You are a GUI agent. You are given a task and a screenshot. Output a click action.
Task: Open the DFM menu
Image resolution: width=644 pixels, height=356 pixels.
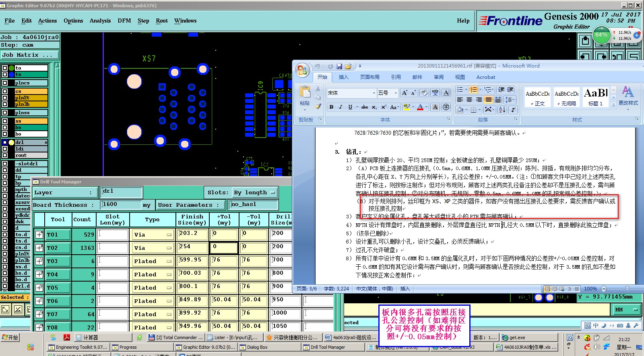pos(124,21)
